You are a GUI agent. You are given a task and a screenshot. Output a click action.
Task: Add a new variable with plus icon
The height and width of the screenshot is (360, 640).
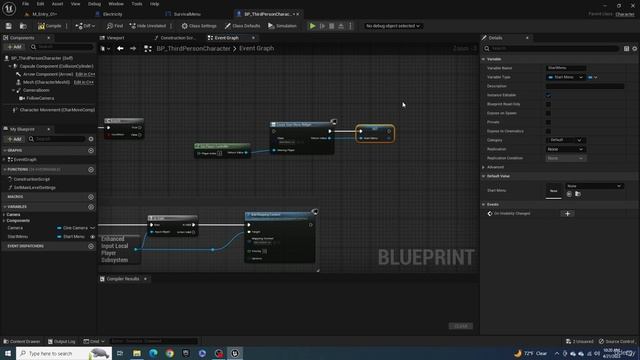pos(91,207)
